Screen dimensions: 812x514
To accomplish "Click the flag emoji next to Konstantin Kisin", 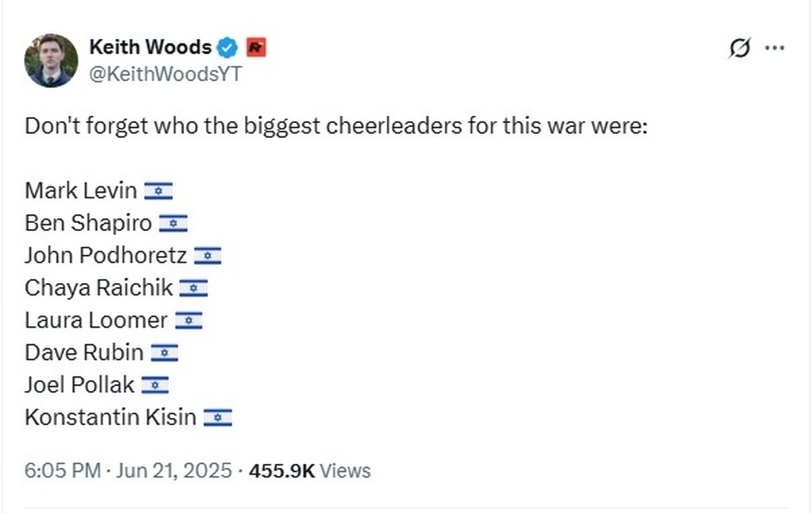I will tap(217, 417).
